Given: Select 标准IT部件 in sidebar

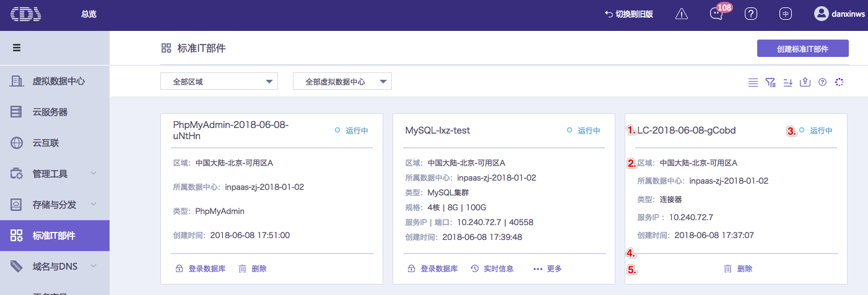Looking at the screenshot, I should [x=54, y=236].
